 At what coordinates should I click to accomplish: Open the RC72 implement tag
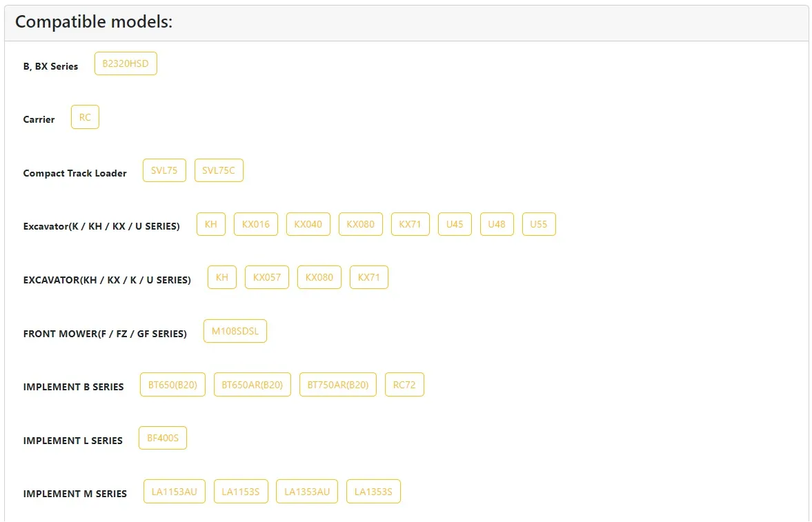[x=404, y=385]
